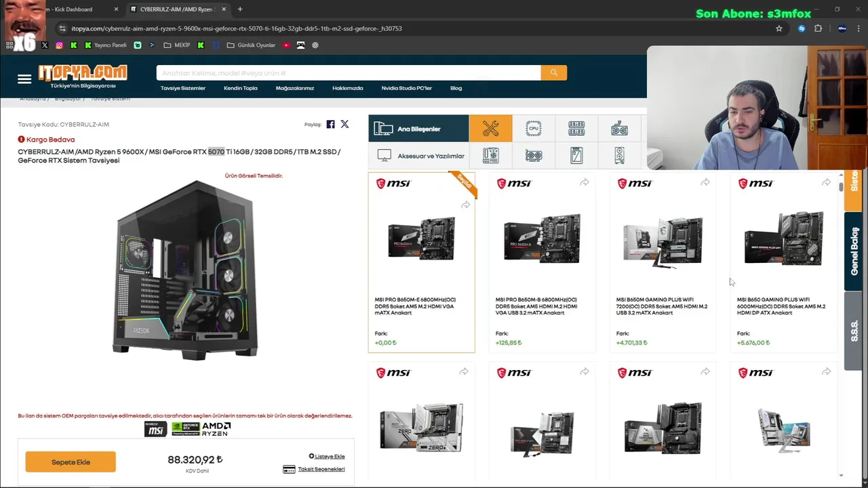View site information icon in address bar
Viewport: 868px width, 488px height.
point(62,28)
